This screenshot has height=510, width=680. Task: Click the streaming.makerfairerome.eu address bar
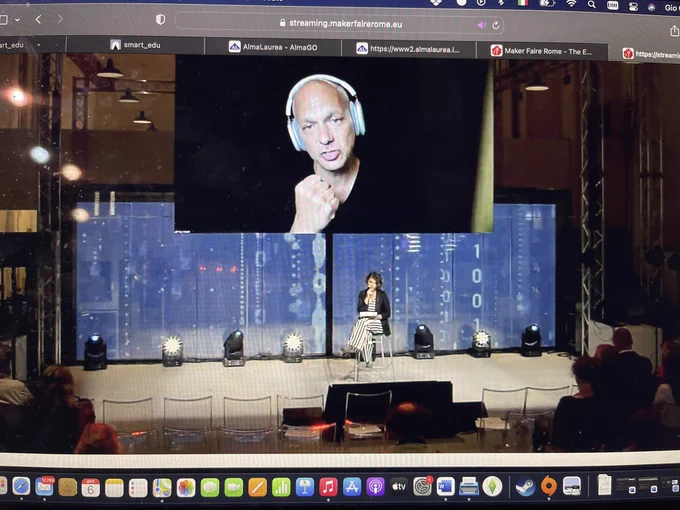pyautogui.click(x=339, y=24)
